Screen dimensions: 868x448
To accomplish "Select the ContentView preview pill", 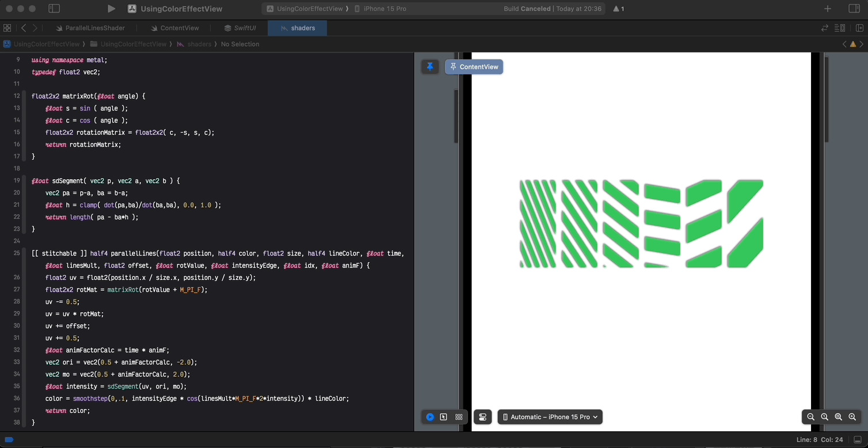I will point(474,67).
